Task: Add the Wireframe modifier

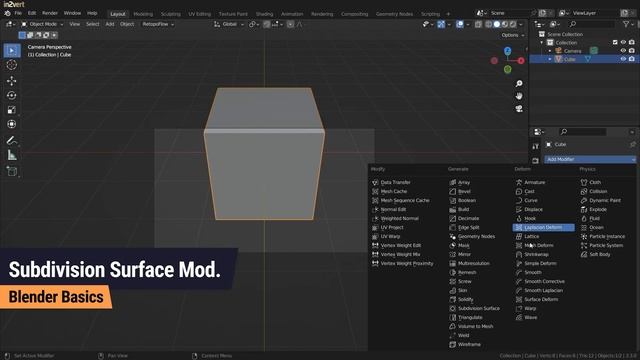Action: point(465,344)
